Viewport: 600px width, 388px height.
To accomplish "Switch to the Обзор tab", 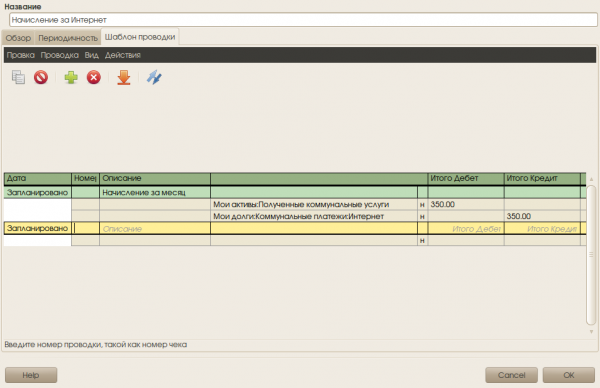I will tap(18, 38).
